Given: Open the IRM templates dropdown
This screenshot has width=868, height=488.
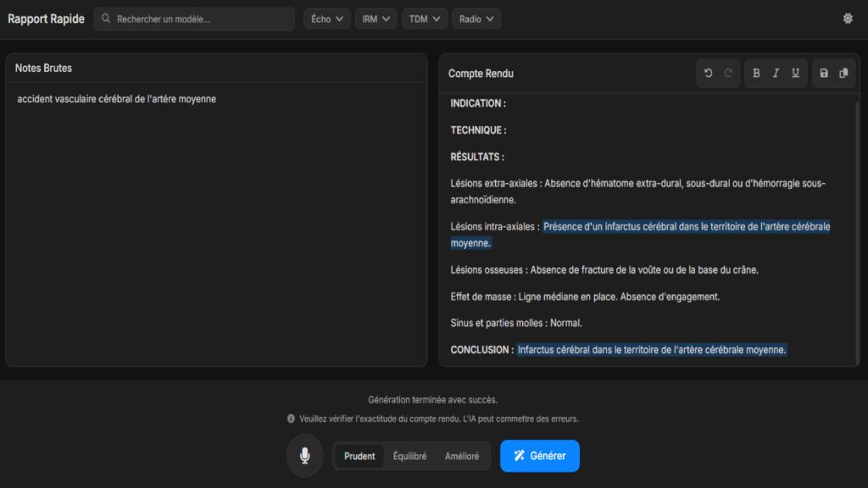Looking at the screenshot, I should pos(376,19).
